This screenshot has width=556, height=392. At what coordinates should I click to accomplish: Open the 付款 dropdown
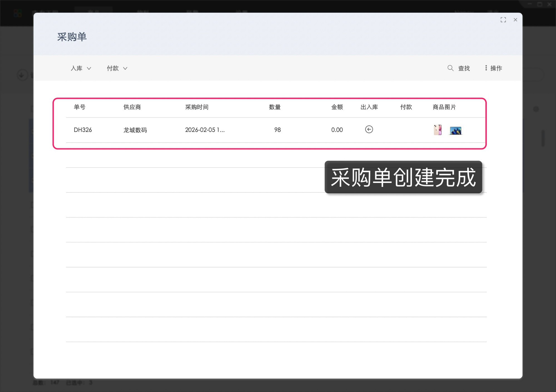click(117, 68)
